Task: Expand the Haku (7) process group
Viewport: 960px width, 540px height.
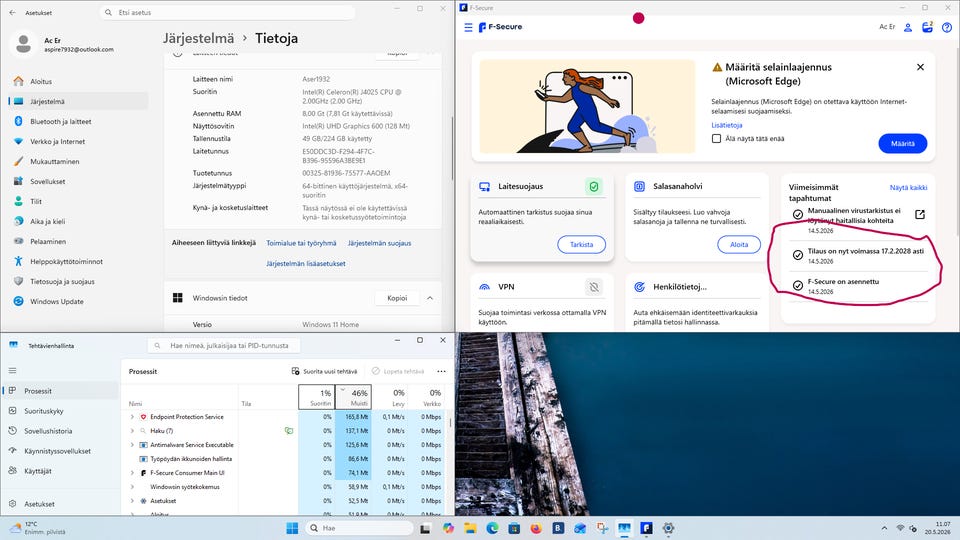Action: click(132, 431)
